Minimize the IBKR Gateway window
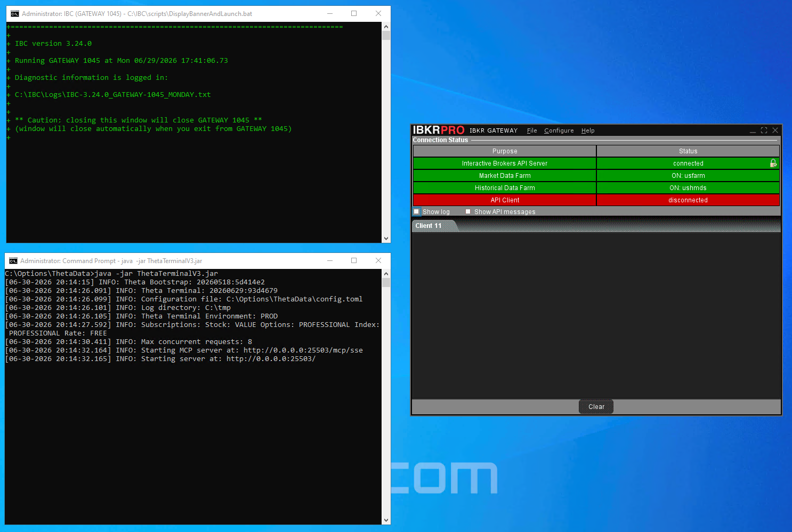Screen dimensions: 792x532 click(753, 130)
